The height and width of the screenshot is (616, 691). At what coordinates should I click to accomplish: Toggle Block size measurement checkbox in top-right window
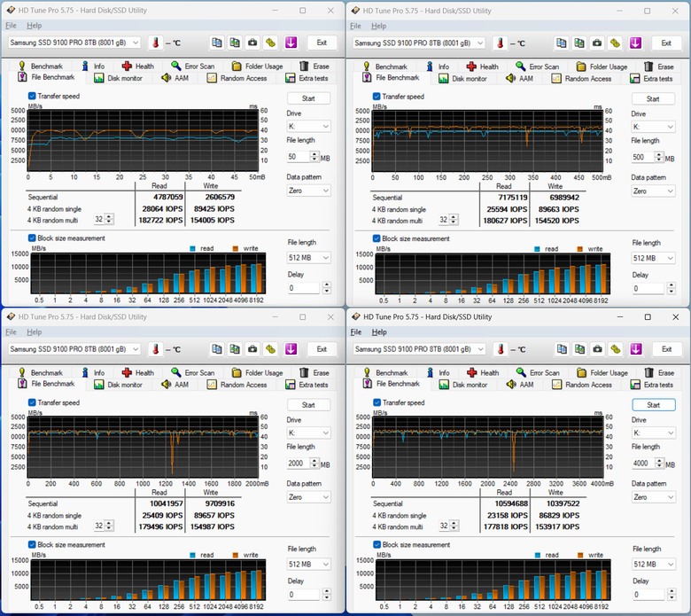coord(377,238)
